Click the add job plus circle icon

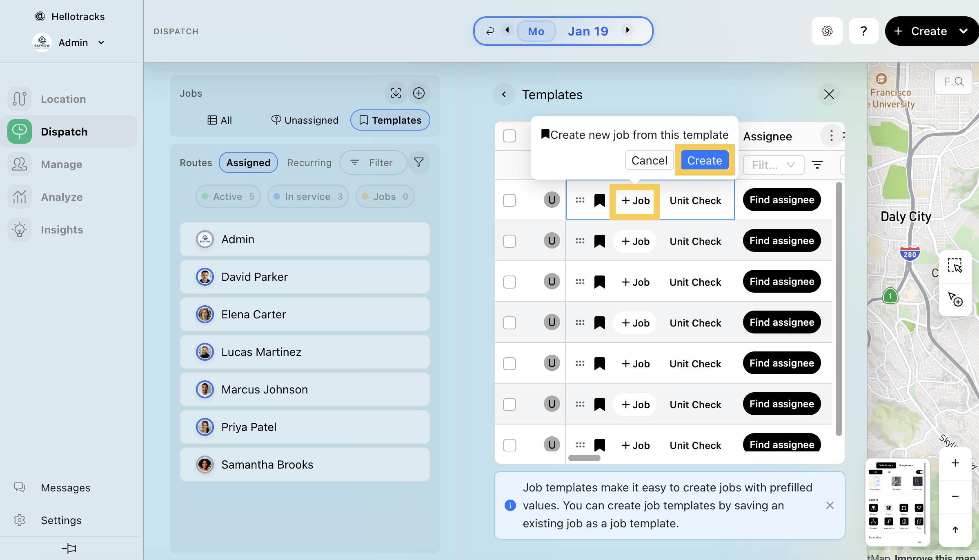tap(418, 93)
